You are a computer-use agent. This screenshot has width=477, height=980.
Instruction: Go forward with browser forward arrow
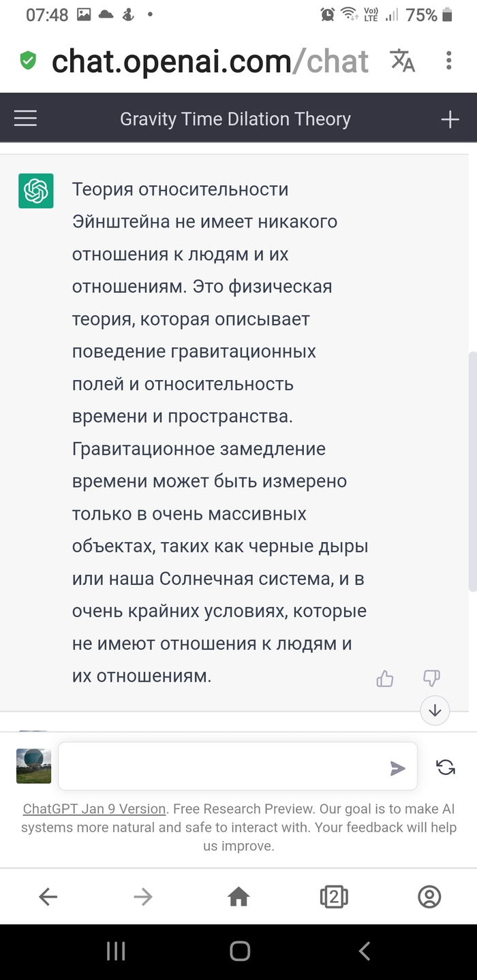pos(143,897)
